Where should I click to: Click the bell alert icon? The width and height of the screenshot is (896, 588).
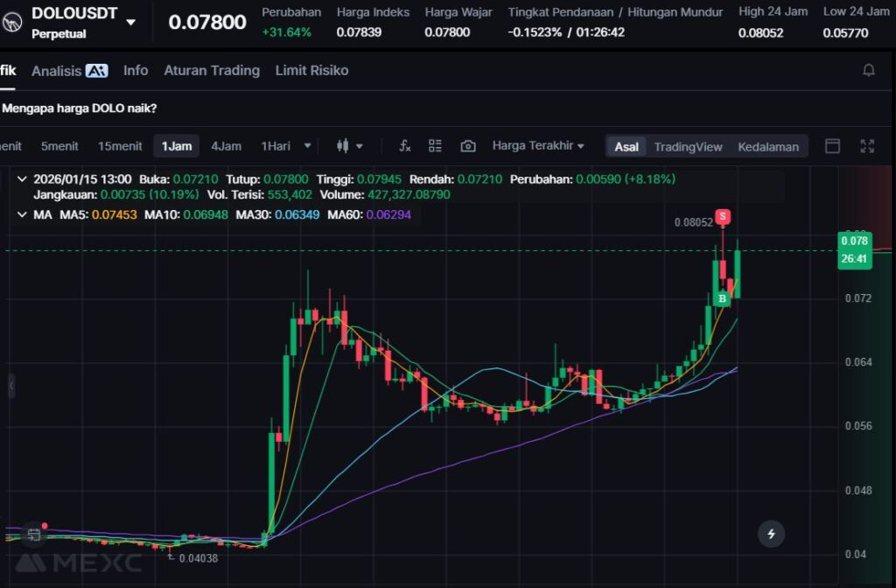coord(869,70)
